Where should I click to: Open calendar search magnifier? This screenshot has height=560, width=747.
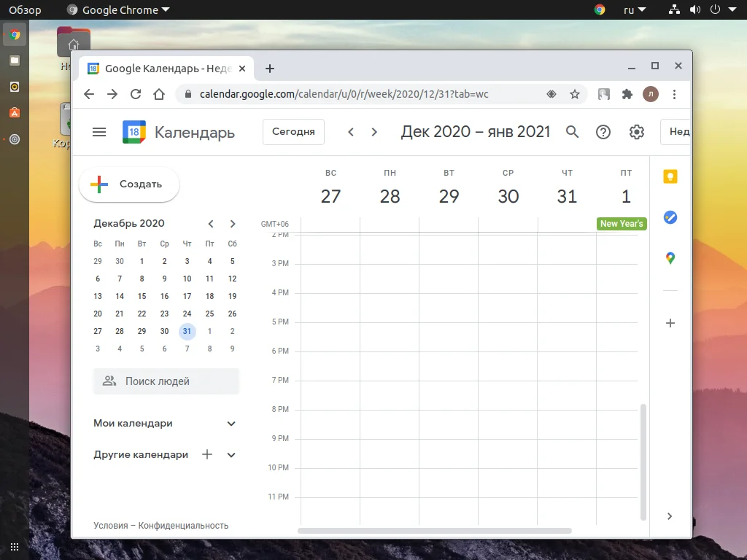click(572, 132)
